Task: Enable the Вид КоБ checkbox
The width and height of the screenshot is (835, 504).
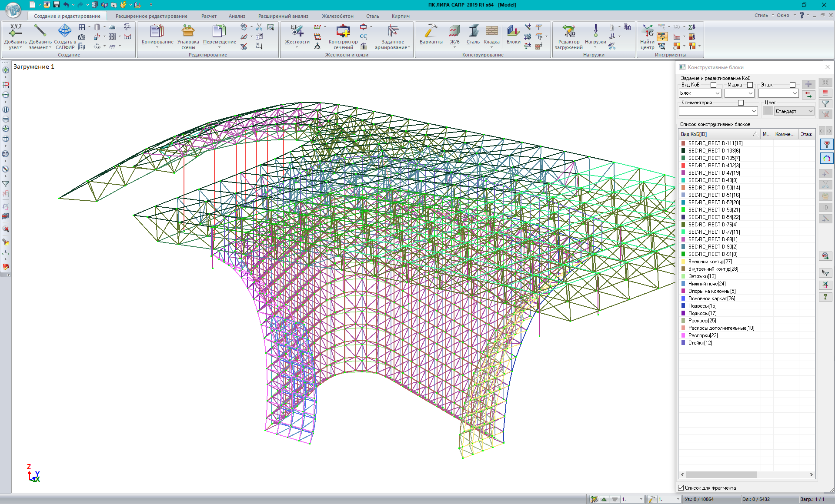Action: (x=713, y=85)
